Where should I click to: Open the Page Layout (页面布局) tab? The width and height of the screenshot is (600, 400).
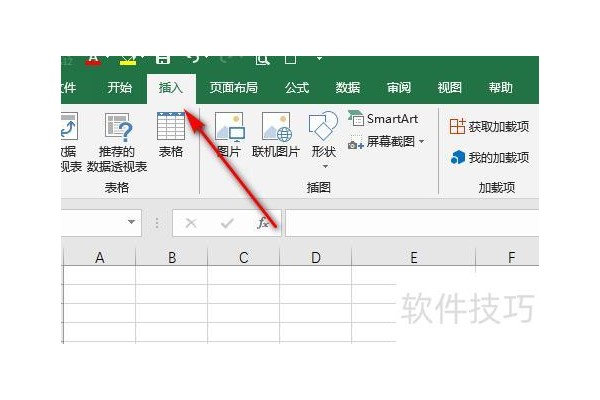pyautogui.click(x=233, y=88)
